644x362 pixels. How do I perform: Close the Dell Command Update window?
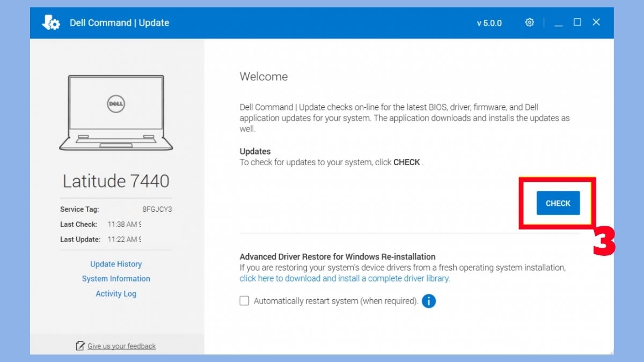[x=596, y=22]
